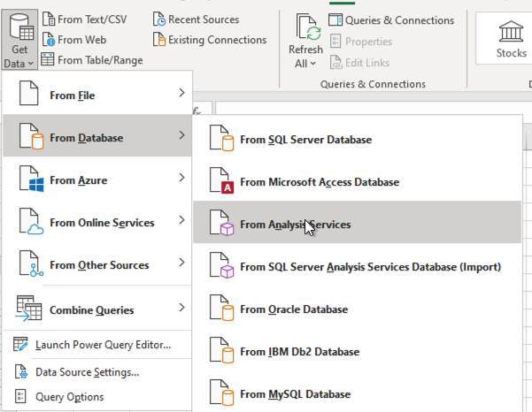Image resolution: width=532 pixels, height=412 pixels.
Task: Click the Recent Sources icon
Action: coord(159,19)
